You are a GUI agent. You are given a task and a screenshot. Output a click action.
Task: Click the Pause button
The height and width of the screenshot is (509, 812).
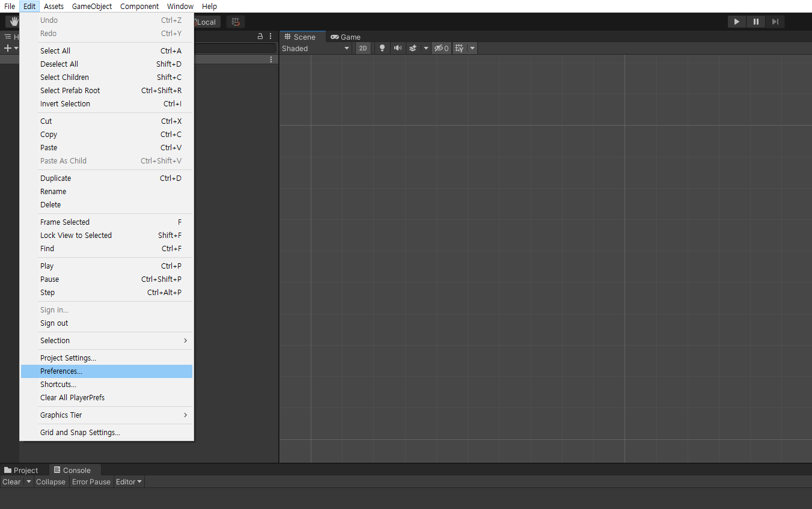click(x=756, y=22)
